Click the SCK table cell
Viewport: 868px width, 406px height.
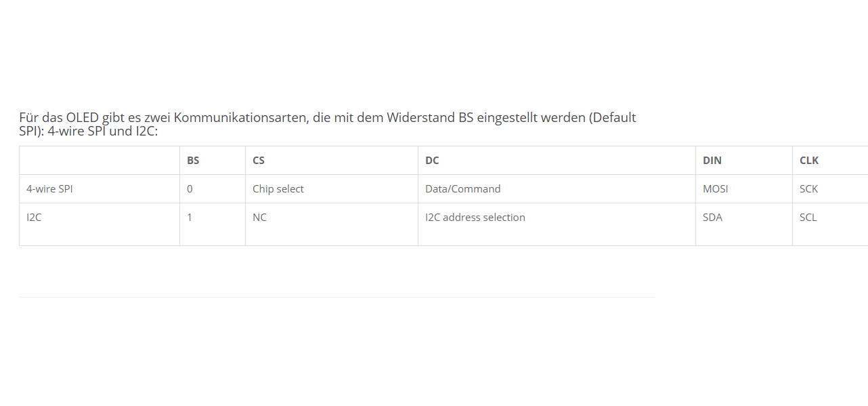[809, 189]
